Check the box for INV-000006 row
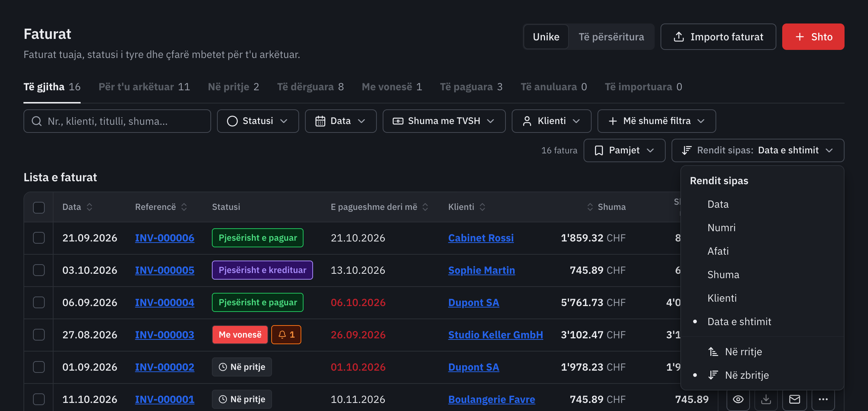The height and width of the screenshot is (411, 868). (39, 238)
